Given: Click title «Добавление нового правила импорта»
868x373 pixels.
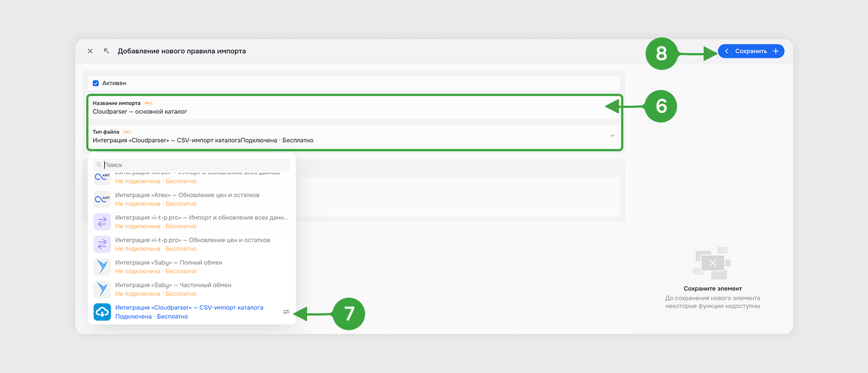Looking at the screenshot, I should click(x=182, y=51).
